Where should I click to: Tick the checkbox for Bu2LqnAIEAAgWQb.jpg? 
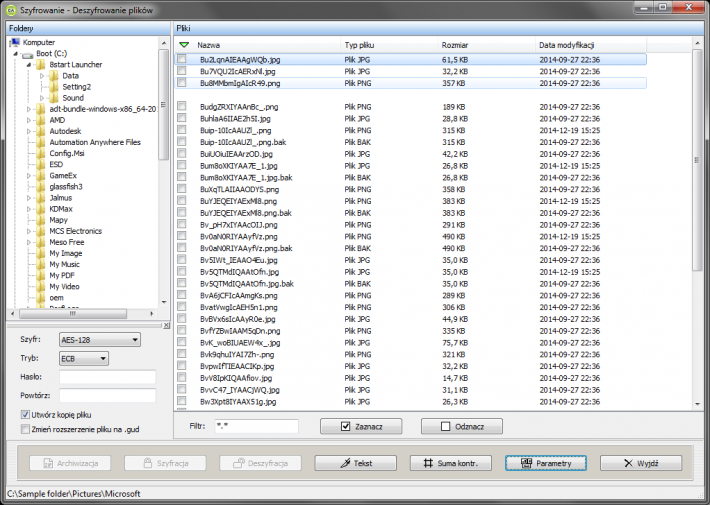pos(182,59)
